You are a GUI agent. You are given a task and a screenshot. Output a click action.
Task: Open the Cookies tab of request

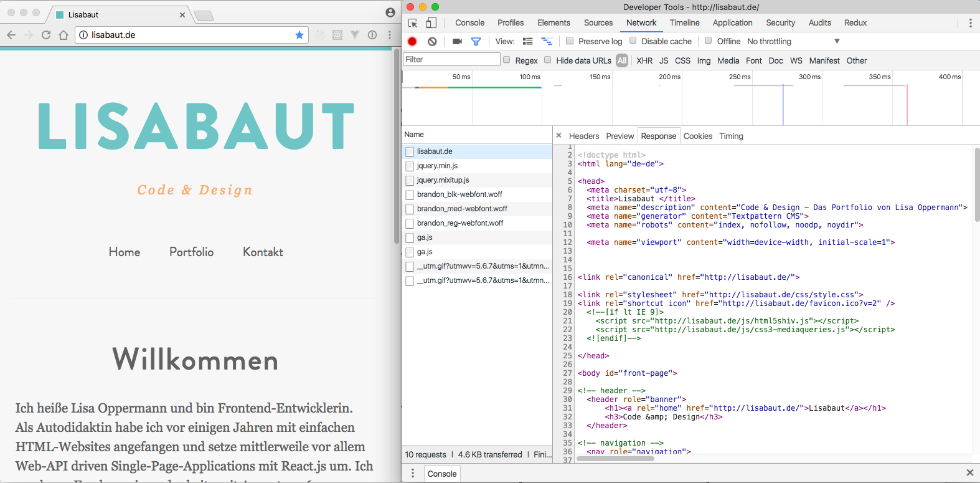coord(697,136)
